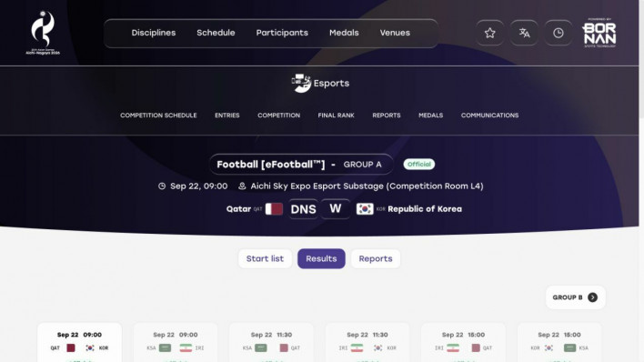
Task: Click the Republic of Korea flag
Action: pos(365,208)
